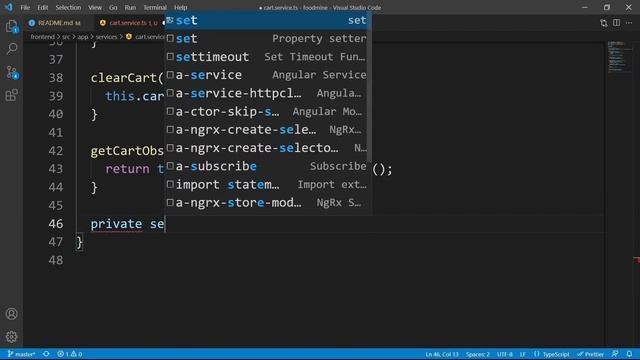Viewport: 640px width, 360px height.
Task: Click the feedback icon in status bar
Action: 615,354
